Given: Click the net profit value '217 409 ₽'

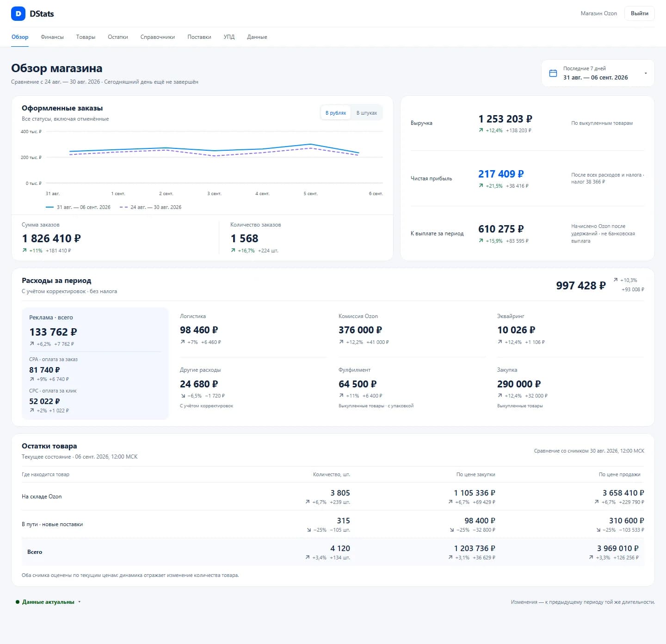Looking at the screenshot, I should click(x=501, y=174).
